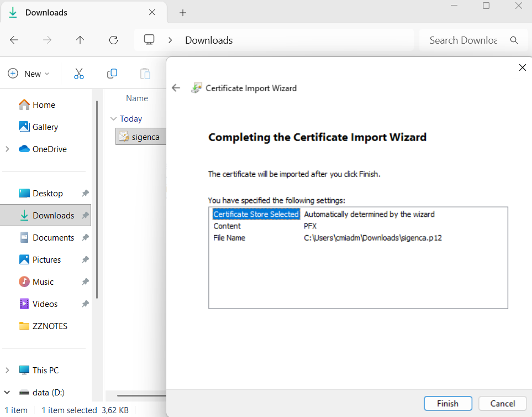
Task: Open Pictures in the sidebar
Action: 46,260
